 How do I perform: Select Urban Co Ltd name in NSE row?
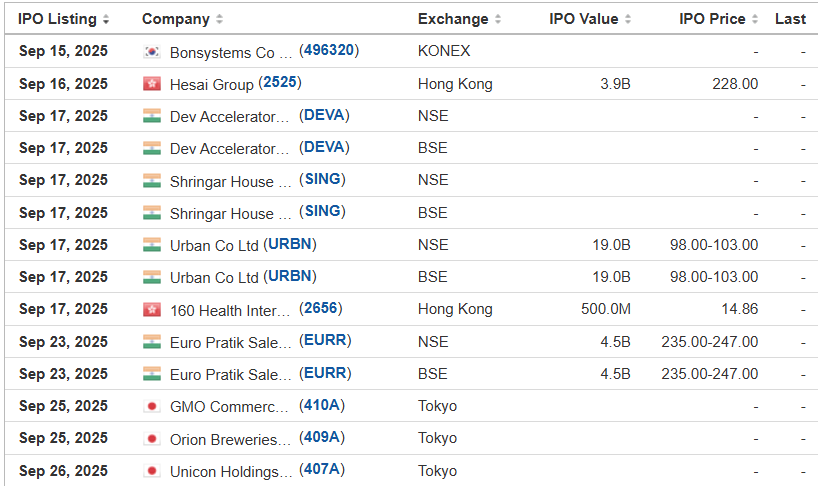point(214,246)
